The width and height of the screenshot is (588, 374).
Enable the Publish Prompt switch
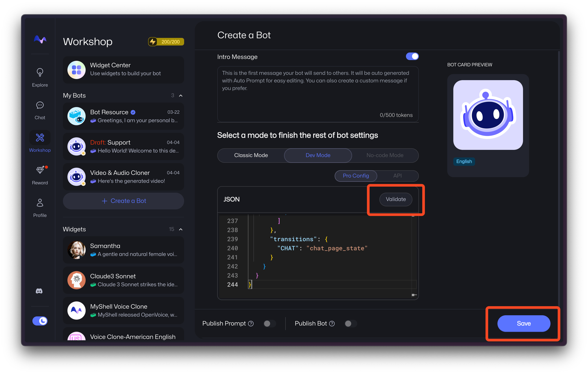pos(269,324)
